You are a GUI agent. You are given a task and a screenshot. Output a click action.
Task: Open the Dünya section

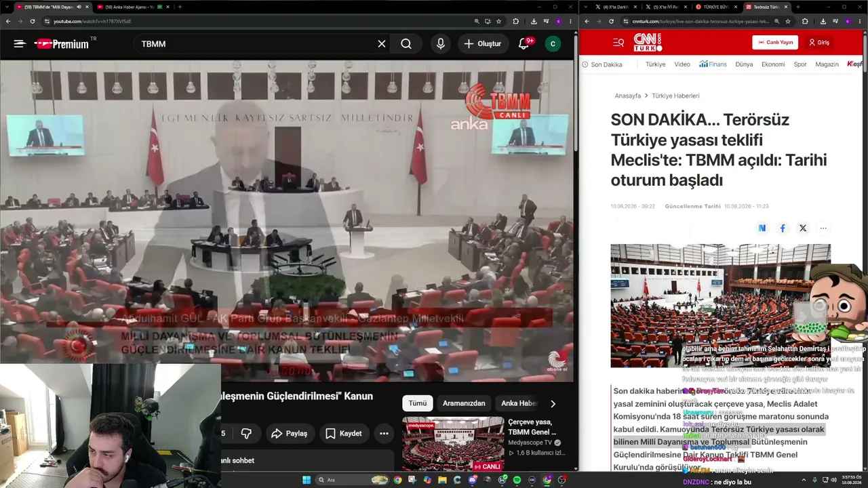pyautogui.click(x=744, y=64)
